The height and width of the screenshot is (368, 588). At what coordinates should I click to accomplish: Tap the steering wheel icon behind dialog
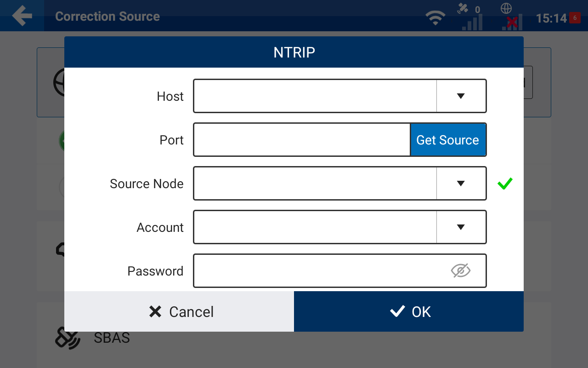59,83
